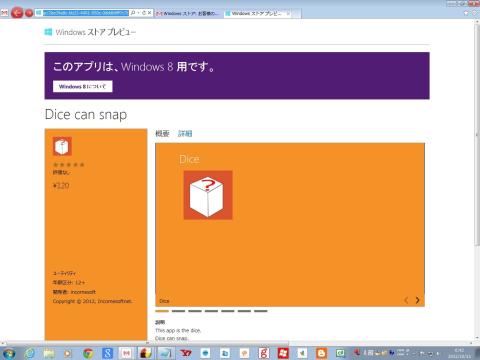Click the Windows Store logo in header
Viewport: 480px width, 360px height.
click(x=48, y=32)
